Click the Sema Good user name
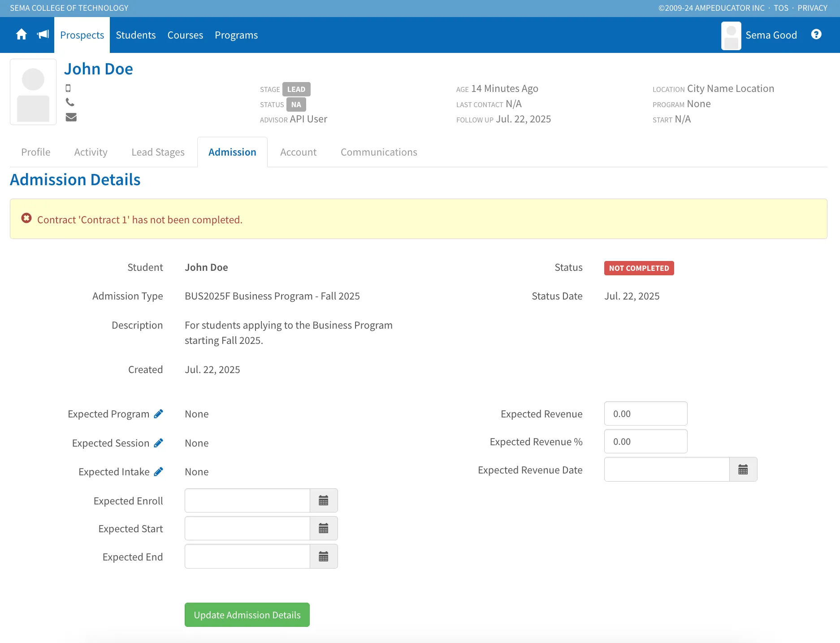 point(771,35)
